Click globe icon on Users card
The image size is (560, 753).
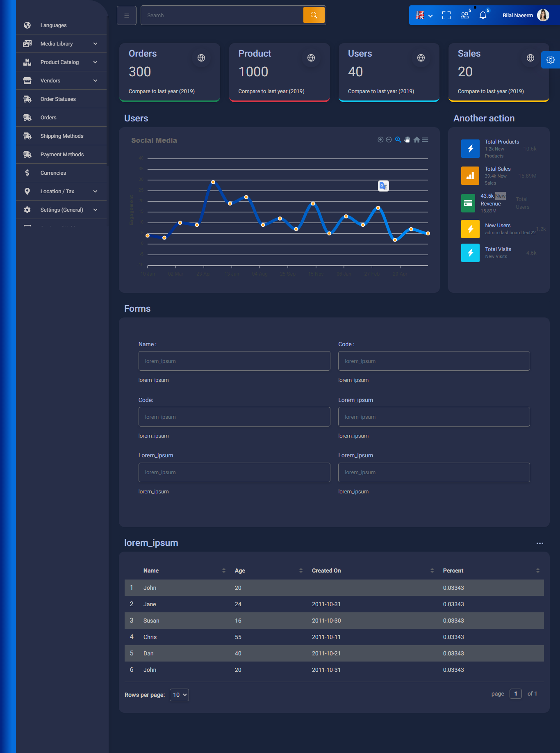click(x=421, y=58)
